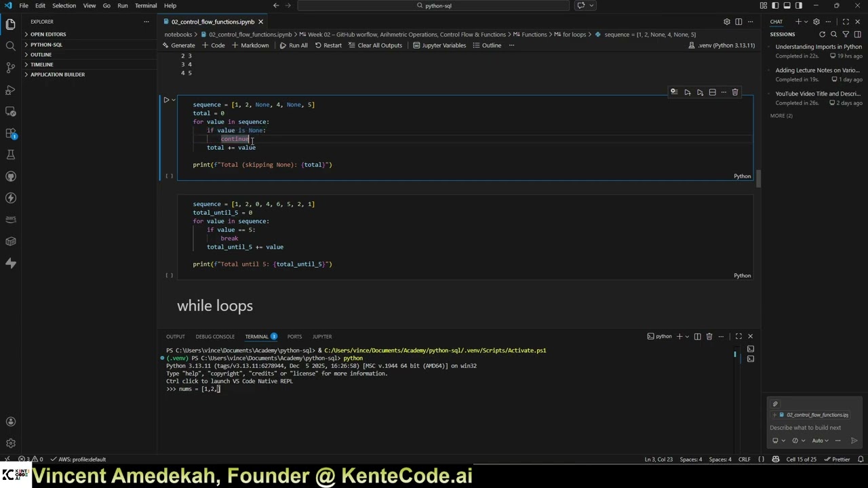Kill the python terminal with trash icon
The image size is (868, 488).
click(x=709, y=336)
